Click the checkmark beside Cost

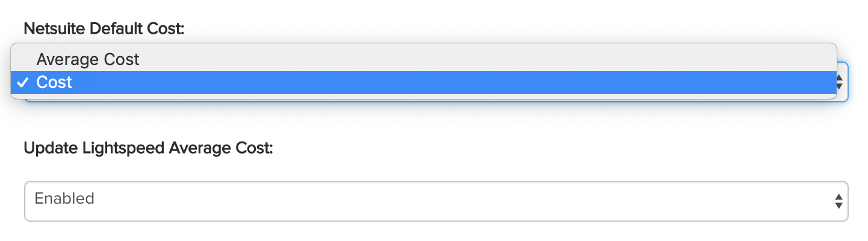23,83
